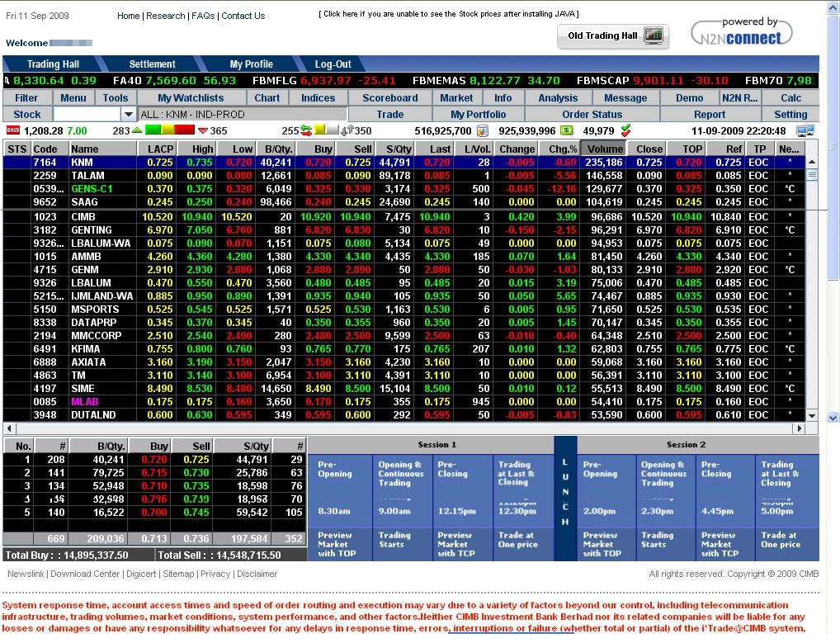Screen dimensions: 840x643
Task: Click the Order Status button
Action: coord(592,115)
